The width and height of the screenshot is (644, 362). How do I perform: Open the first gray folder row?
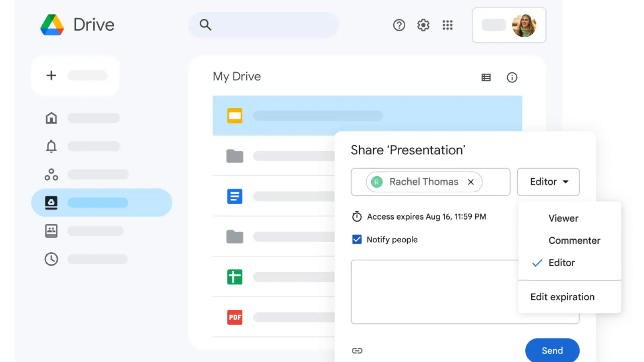click(274, 156)
